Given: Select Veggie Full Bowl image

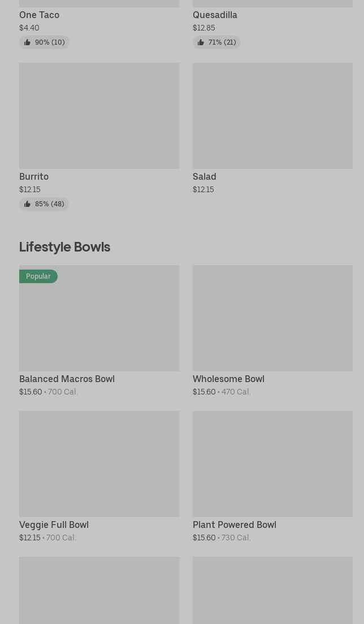Looking at the screenshot, I should [x=99, y=464].
